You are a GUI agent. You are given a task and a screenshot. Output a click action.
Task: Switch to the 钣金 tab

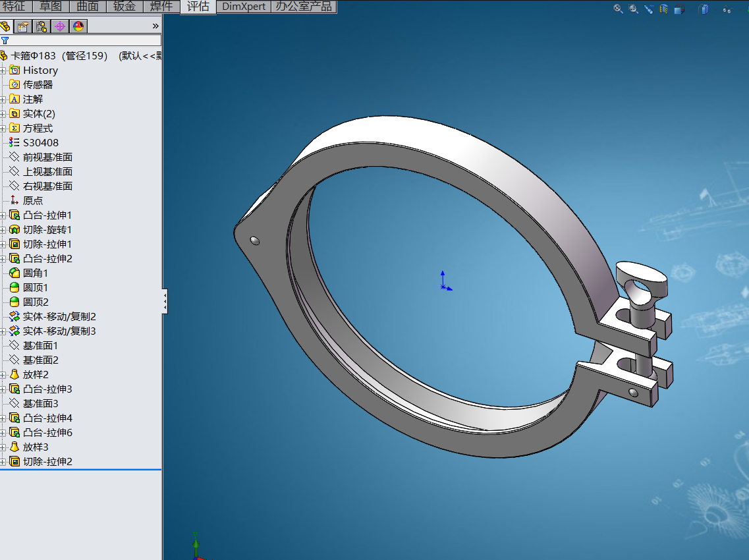[x=125, y=6]
